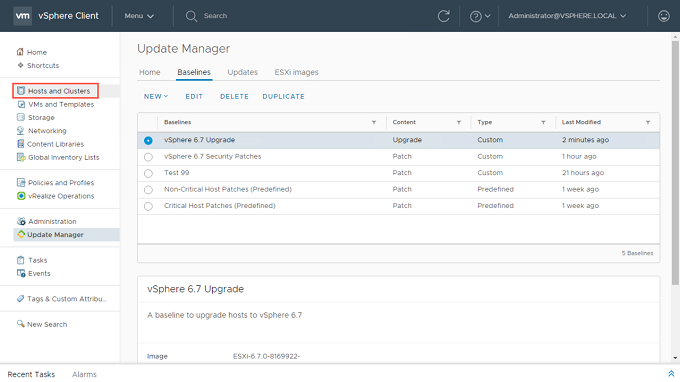Expand the Recent Tasks panel chevrons
This screenshot has width=680, height=382.
(671, 374)
